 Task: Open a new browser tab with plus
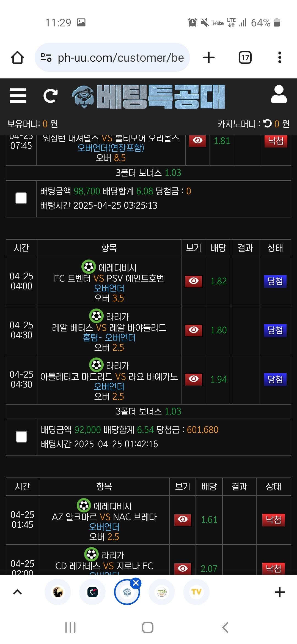click(209, 58)
